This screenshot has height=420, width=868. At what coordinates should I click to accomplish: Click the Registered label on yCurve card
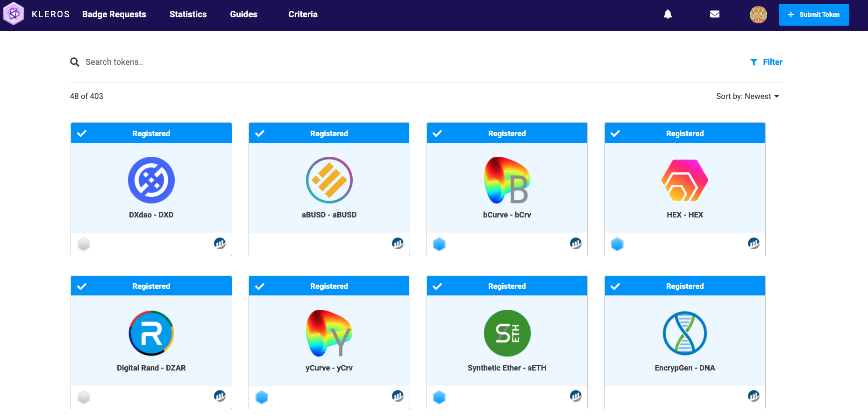click(x=329, y=286)
